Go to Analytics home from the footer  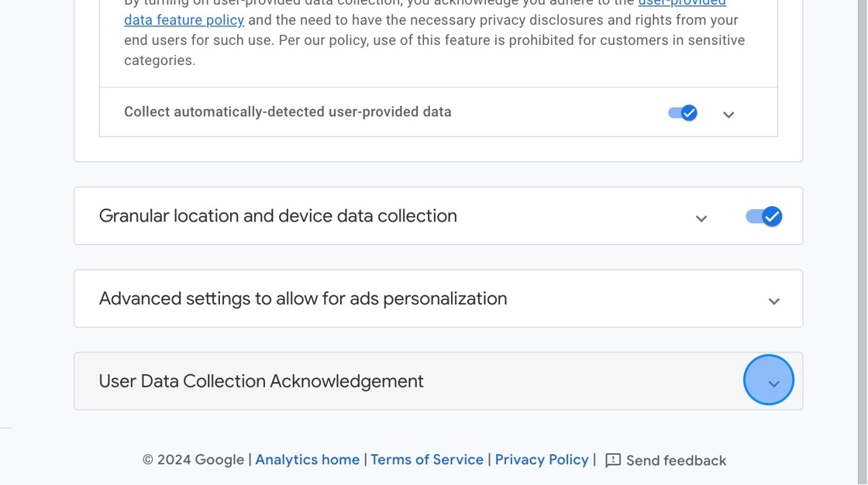click(x=307, y=459)
